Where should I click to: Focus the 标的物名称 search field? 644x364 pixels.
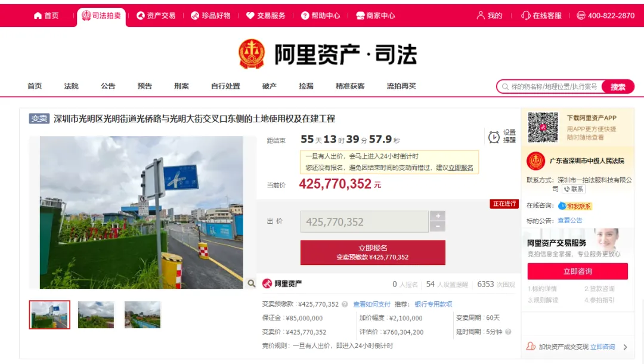(551, 87)
